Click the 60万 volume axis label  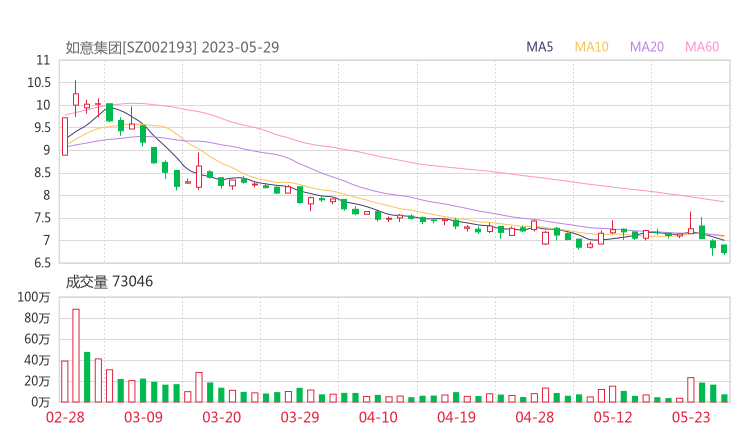click(37, 339)
